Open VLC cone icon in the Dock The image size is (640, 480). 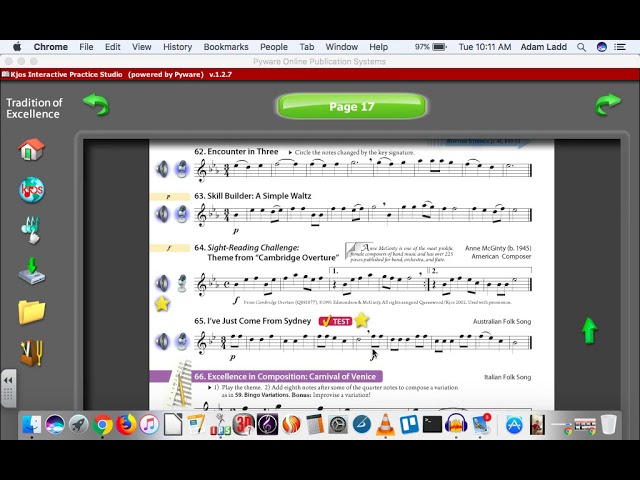pyautogui.click(x=385, y=424)
